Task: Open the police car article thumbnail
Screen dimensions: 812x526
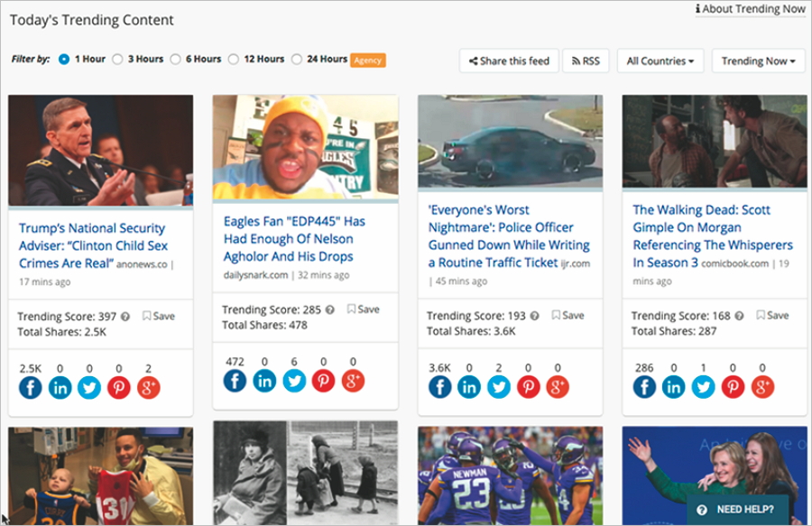Action: (510, 142)
